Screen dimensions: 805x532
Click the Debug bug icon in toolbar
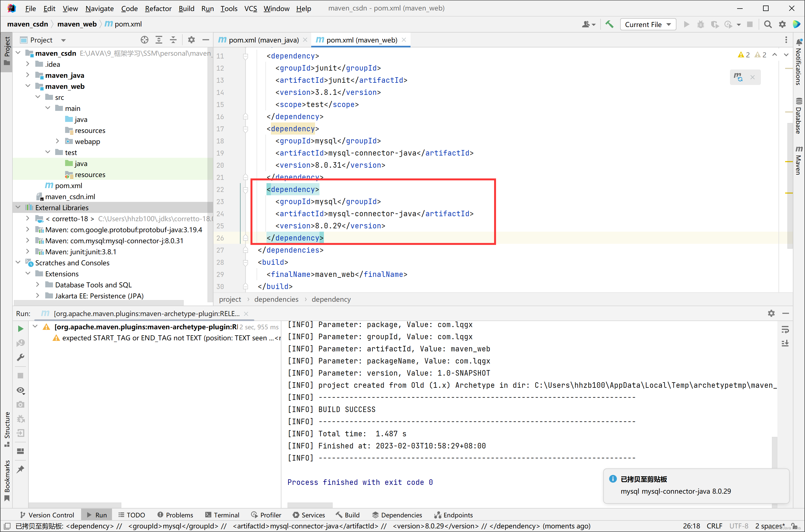tap(700, 24)
